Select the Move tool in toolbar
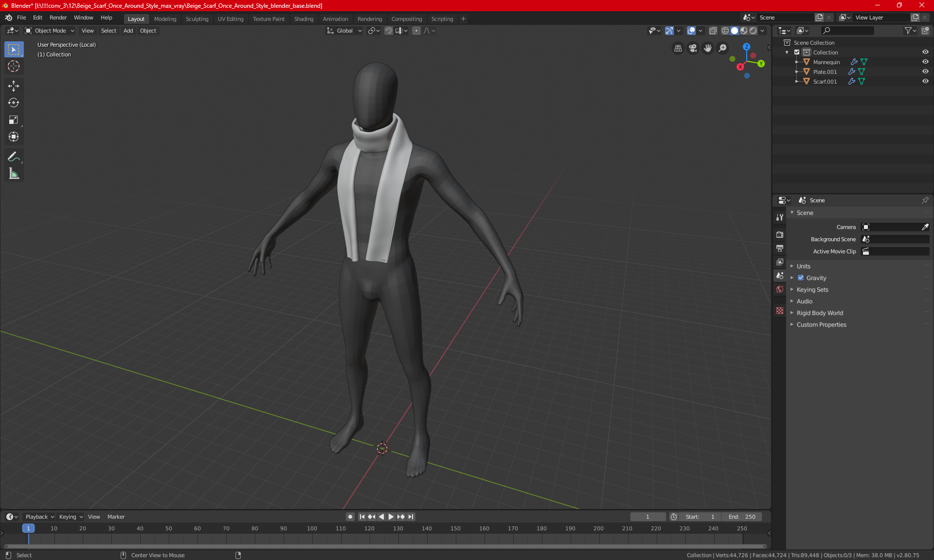 tap(14, 86)
